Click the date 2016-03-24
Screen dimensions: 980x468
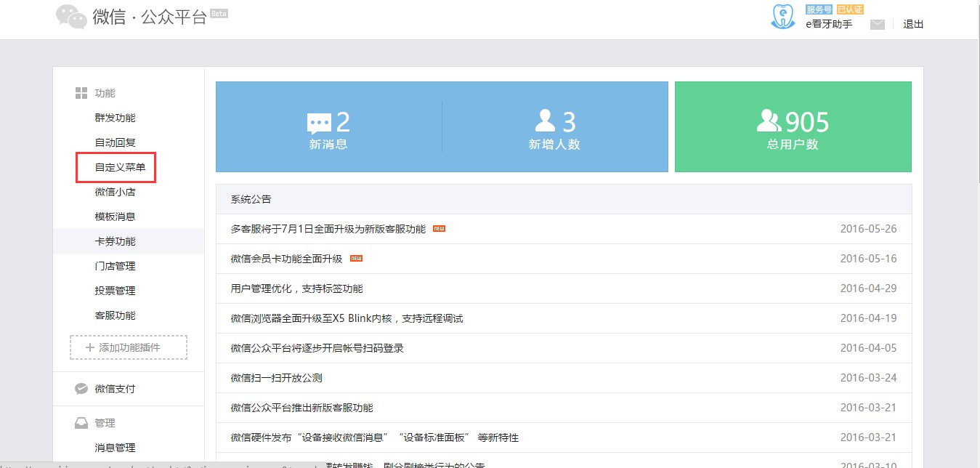(x=868, y=378)
